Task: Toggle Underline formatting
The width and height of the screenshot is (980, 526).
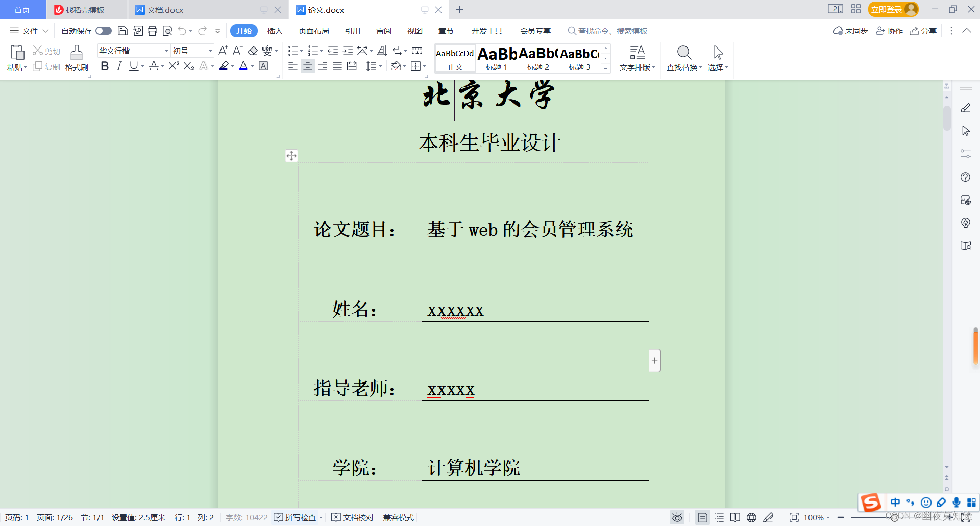Action: (134, 66)
